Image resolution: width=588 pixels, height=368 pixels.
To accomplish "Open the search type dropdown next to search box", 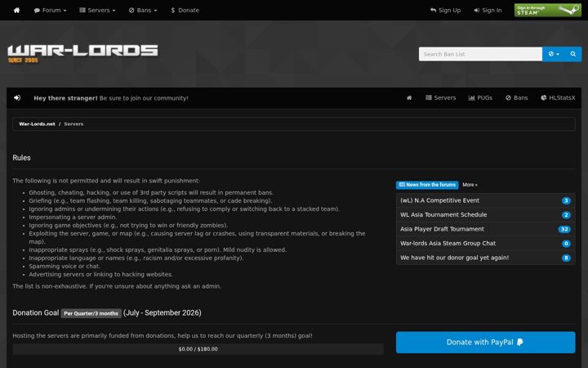I will click(x=554, y=54).
